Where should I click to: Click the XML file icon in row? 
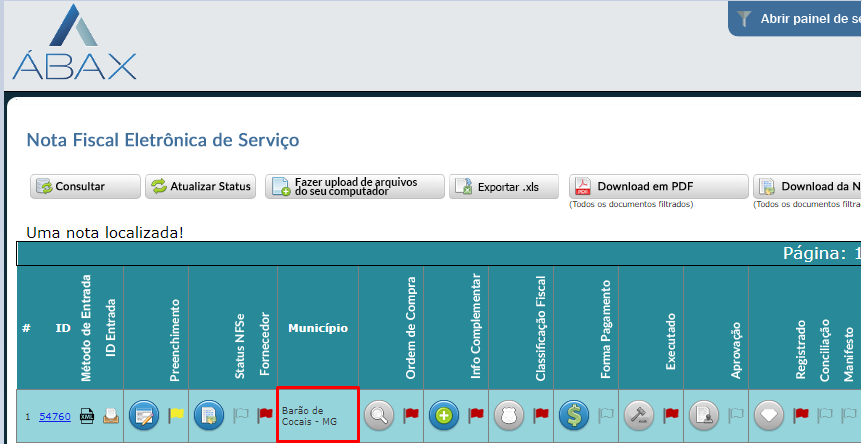[88, 416]
